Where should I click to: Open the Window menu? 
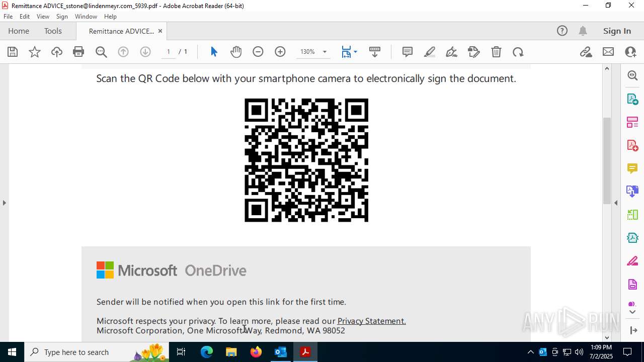pyautogui.click(x=86, y=17)
